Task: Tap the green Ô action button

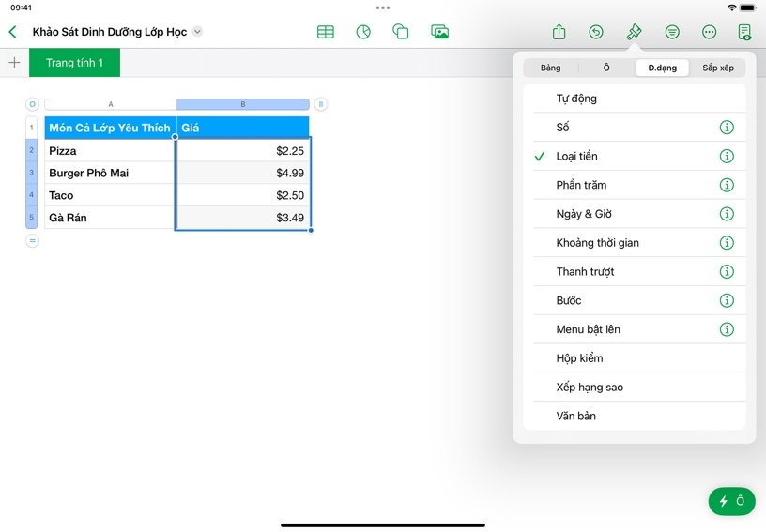Action: click(x=731, y=501)
